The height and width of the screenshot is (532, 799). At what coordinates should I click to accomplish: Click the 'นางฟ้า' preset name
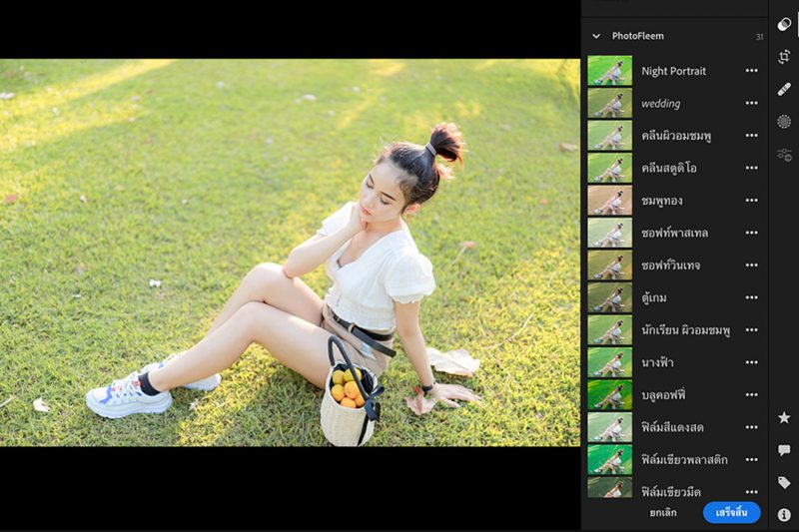pos(657,362)
